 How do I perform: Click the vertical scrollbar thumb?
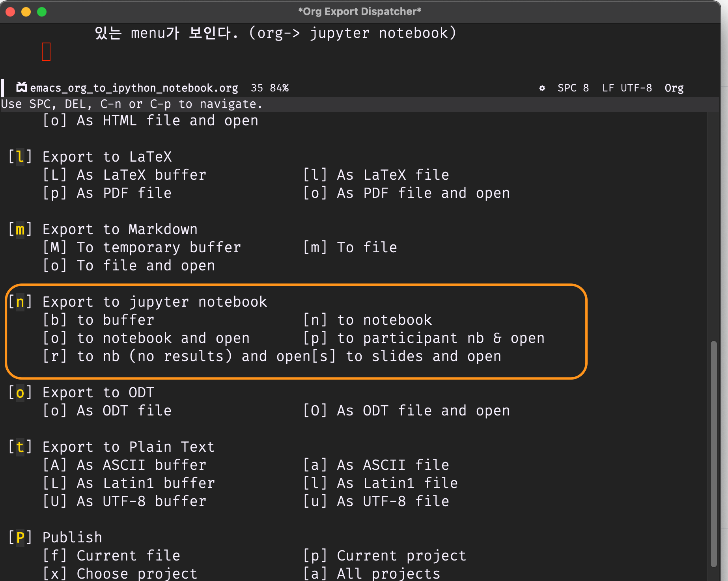713,453
